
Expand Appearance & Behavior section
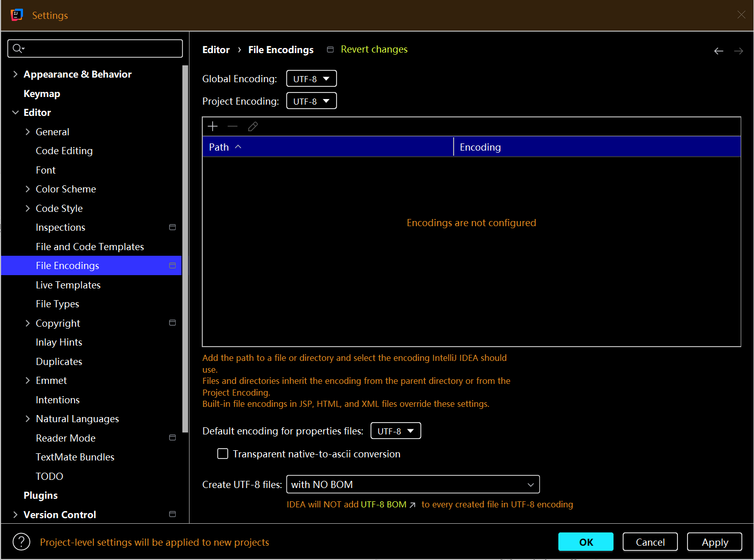click(15, 74)
